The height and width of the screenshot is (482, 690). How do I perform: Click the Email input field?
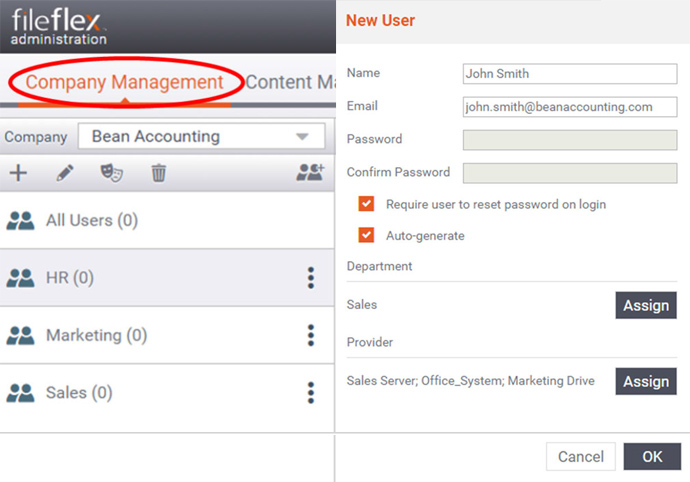coord(570,107)
